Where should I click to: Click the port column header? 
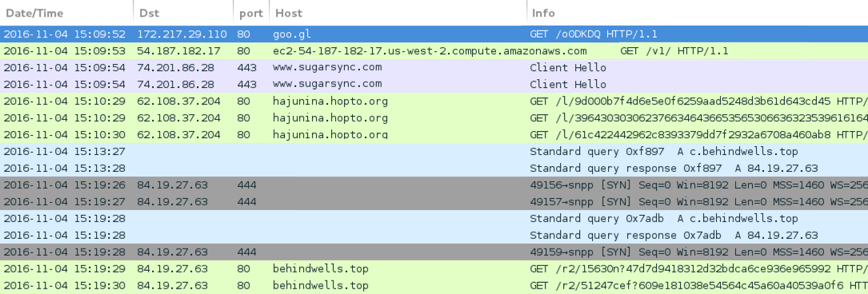coord(251,13)
